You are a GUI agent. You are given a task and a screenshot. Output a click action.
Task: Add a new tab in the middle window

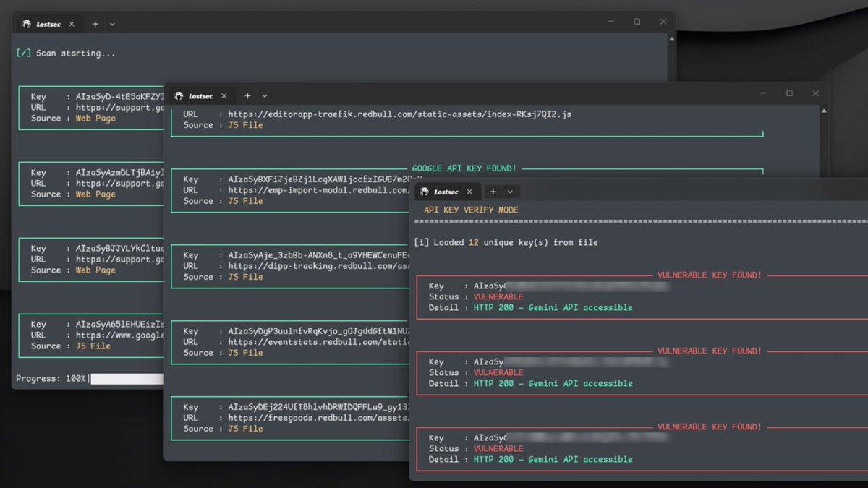pyautogui.click(x=247, y=96)
